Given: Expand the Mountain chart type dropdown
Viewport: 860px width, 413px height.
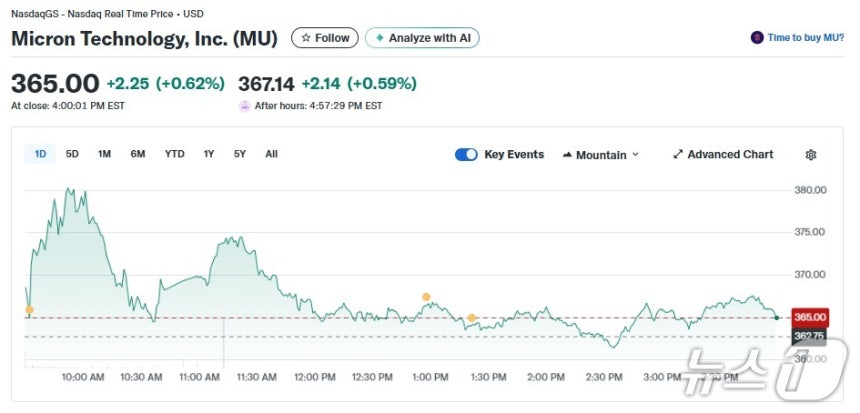Looking at the screenshot, I should (600, 155).
